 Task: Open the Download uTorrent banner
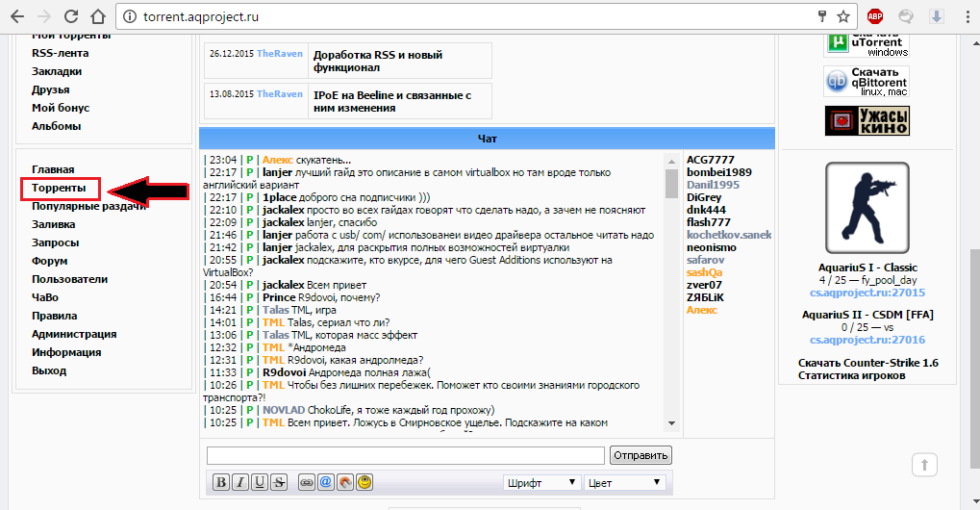click(867, 45)
